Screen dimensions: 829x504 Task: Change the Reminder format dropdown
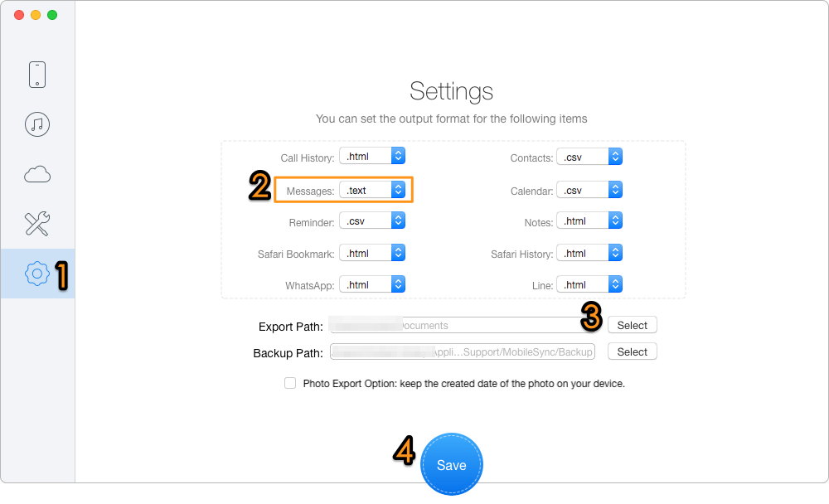click(372, 220)
